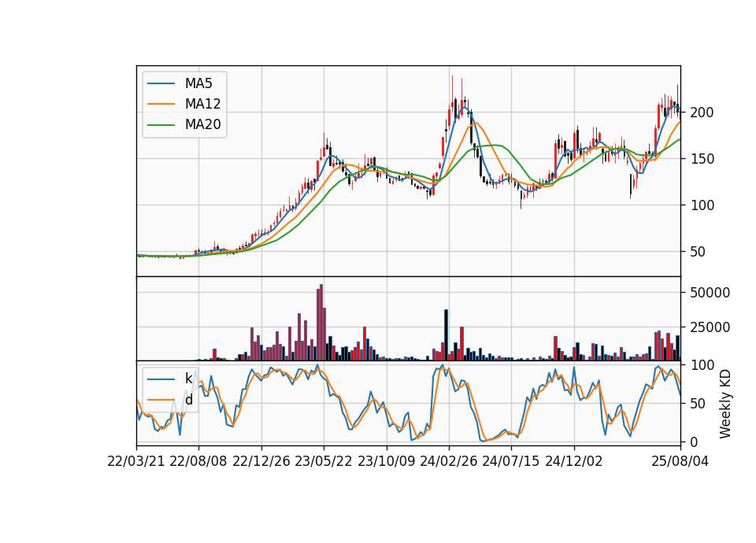756x543 pixels.
Task: Click the 24/02/26 date tick label
Action: click(448, 461)
